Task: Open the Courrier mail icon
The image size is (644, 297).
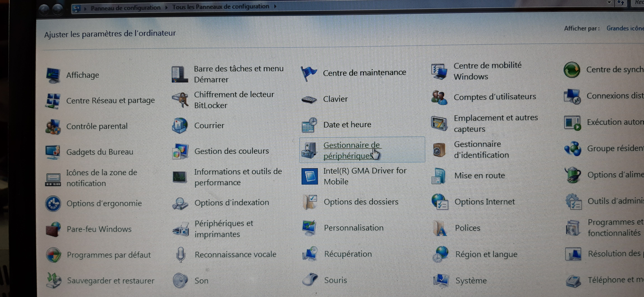Action: 180,125
